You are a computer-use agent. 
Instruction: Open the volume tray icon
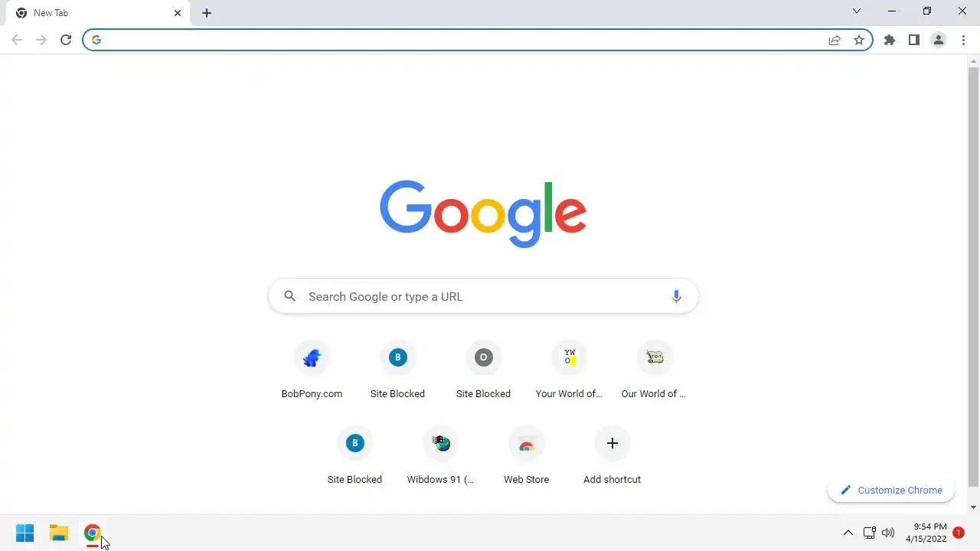[888, 533]
